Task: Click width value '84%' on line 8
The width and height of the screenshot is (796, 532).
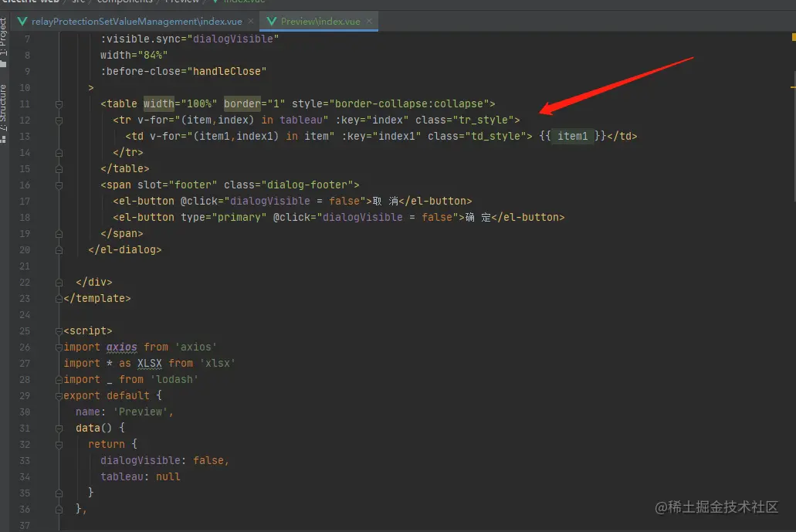Action: point(153,55)
